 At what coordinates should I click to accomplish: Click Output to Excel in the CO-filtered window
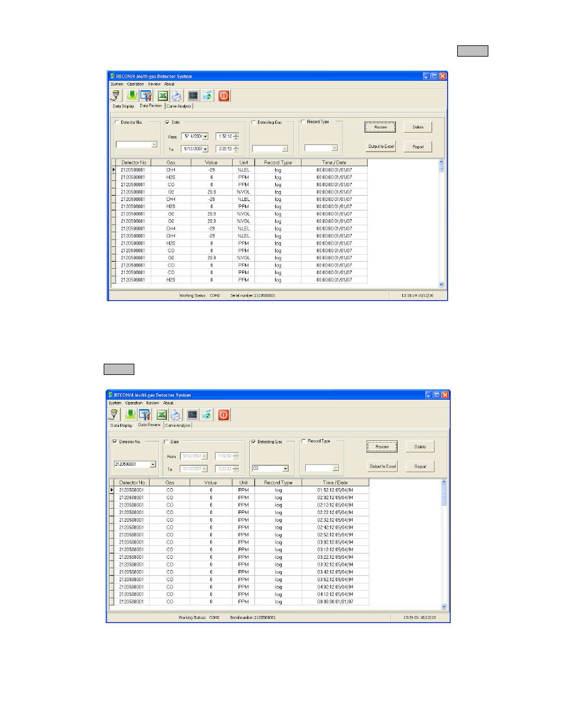[383, 466]
